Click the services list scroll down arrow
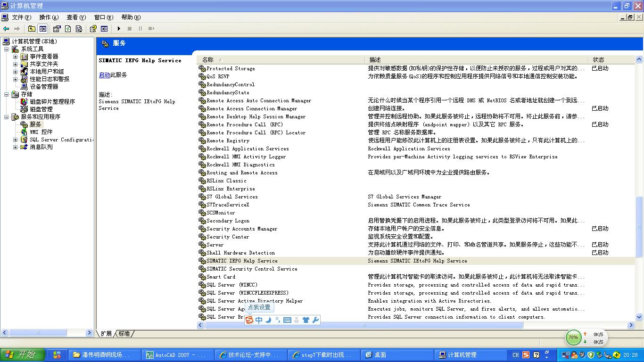The image size is (644, 362). click(639, 318)
